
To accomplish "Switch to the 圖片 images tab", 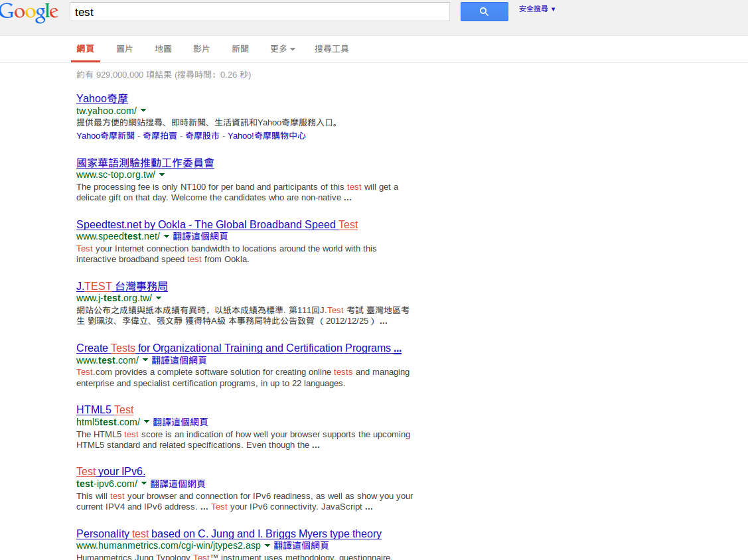I will pyautogui.click(x=124, y=49).
